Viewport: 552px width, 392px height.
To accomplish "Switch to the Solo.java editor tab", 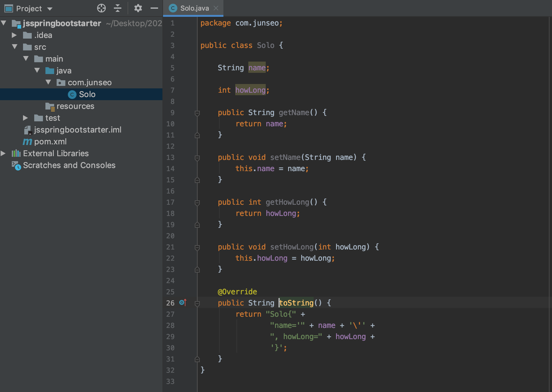I will [x=194, y=8].
